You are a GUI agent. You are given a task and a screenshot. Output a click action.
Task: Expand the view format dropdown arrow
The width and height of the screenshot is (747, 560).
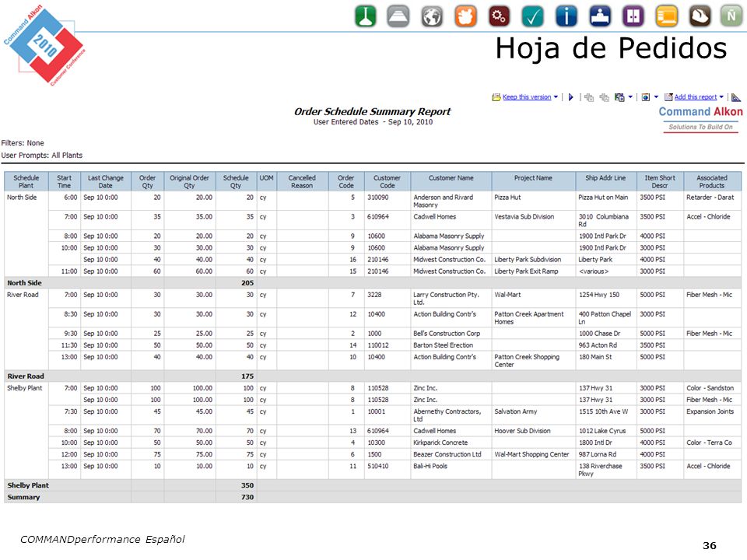656,97
